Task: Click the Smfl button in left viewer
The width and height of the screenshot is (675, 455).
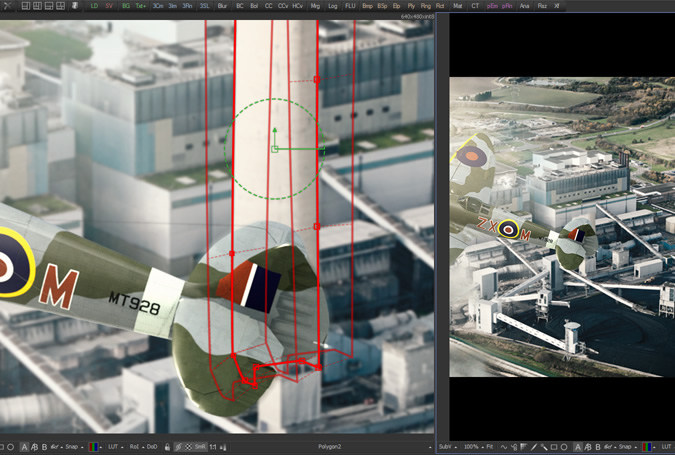Action: coord(200,447)
